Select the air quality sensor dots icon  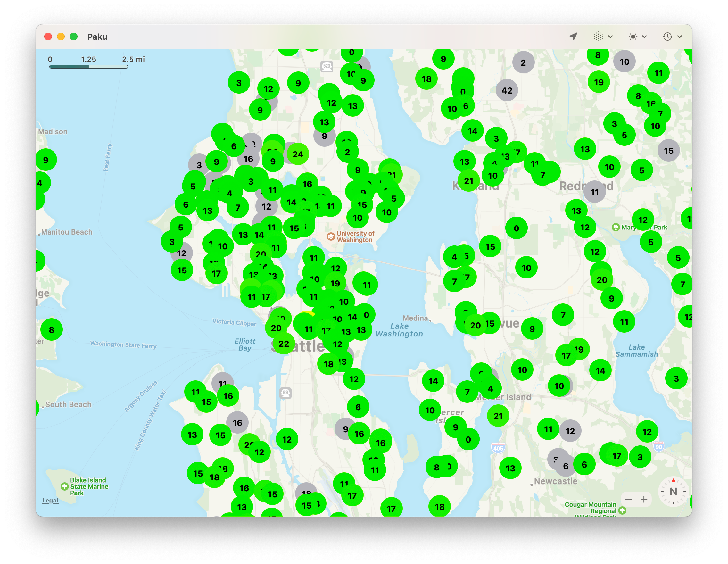tap(599, 37)
